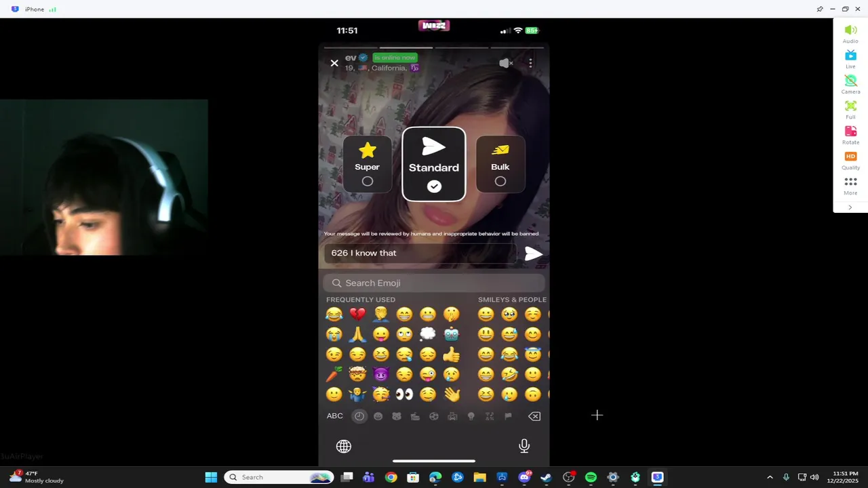
Task: Open Discord from the taskbar
Action: [524, 477]
